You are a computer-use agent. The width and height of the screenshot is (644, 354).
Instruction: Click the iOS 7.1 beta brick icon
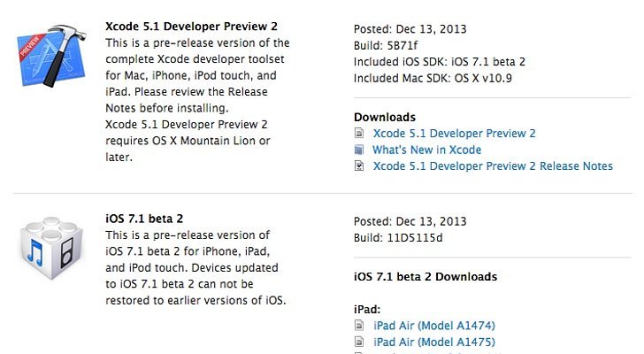[x=51, y=248]
